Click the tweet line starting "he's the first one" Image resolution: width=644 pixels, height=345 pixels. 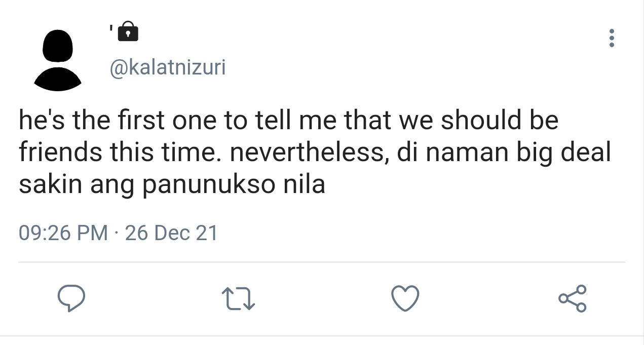[x=289, y=121]
